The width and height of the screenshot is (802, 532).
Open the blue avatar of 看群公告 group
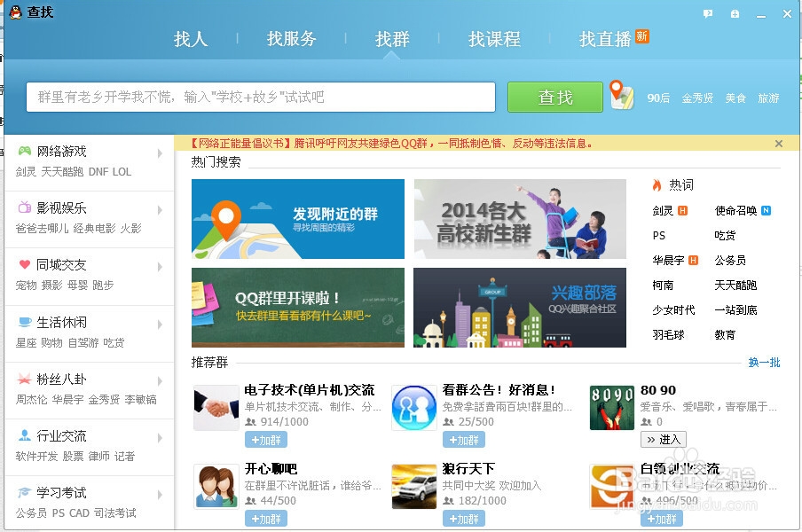414,407
